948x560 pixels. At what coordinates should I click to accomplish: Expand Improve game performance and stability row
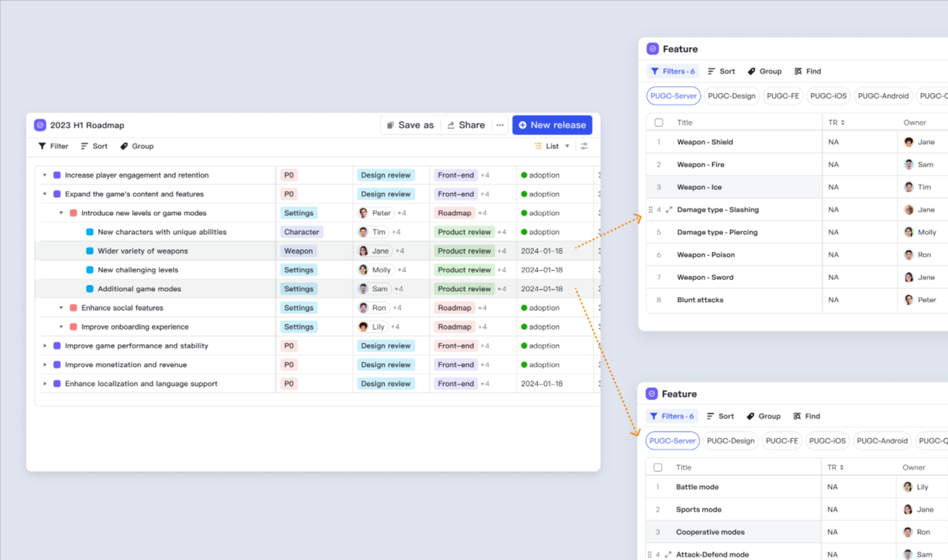(45, 346)
